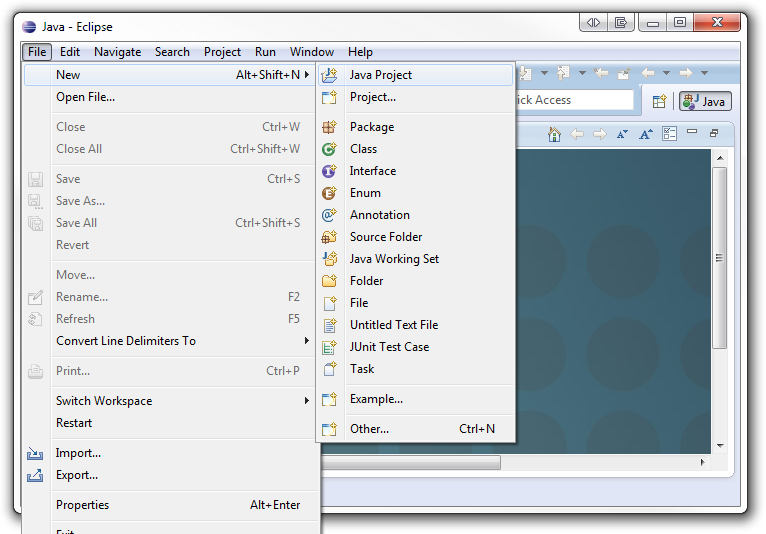Image resolution: width=766 pixels, height=534 pixels.
Task: Click the Package icon
Action: [x=329, y=127]
